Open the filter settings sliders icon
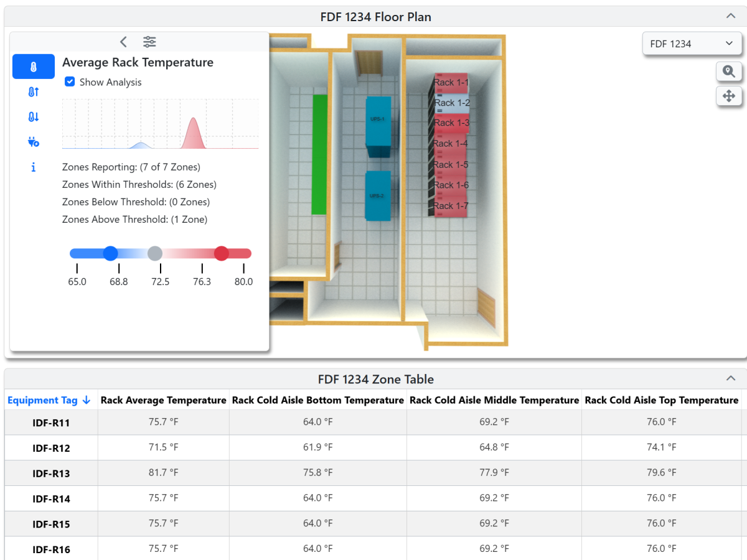 click(149, 42)
